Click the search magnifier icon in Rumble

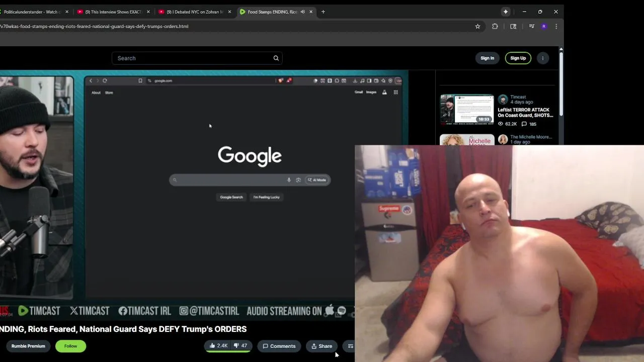(x=276, y=58)
